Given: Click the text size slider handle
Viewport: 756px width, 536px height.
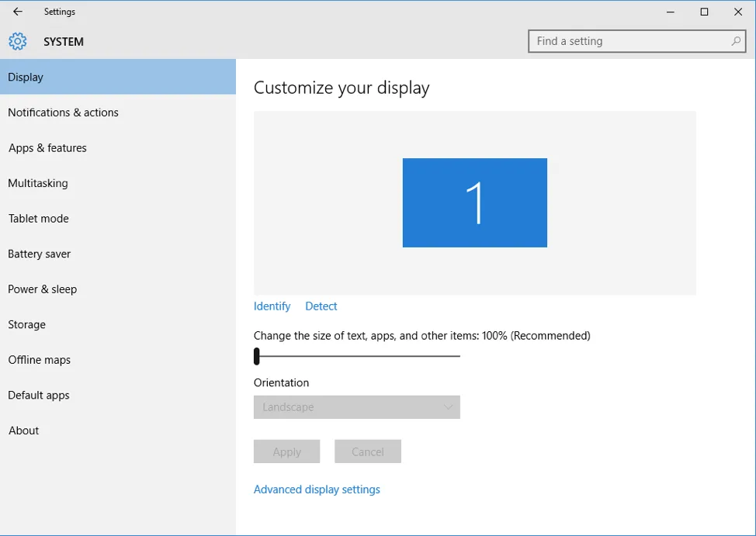Looking at the screenshot, I should [x=256, y=356].
